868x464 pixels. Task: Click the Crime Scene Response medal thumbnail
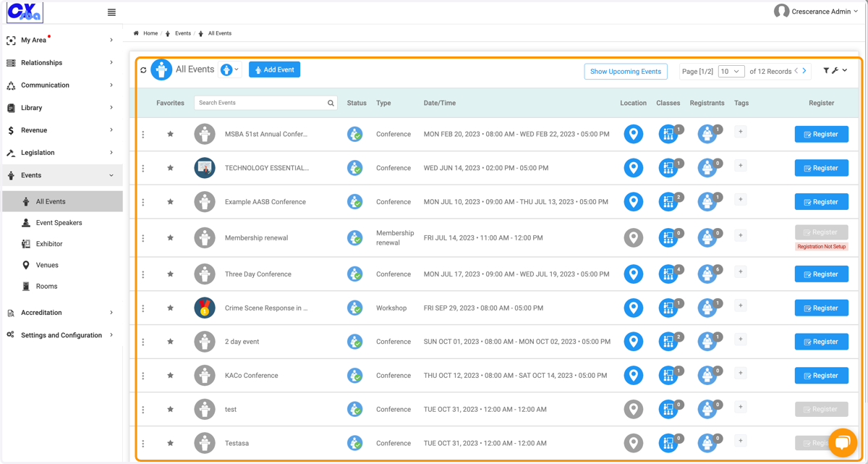[205, 308]
